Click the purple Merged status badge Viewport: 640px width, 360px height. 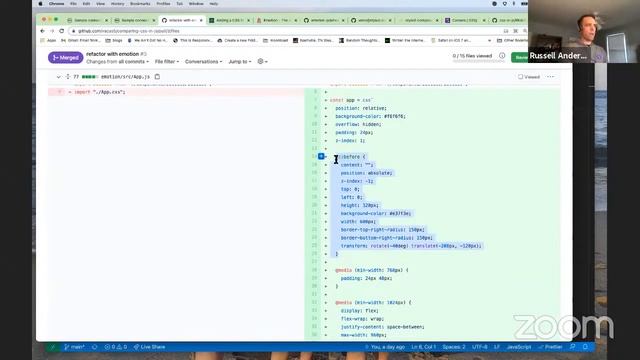[66, 58]
